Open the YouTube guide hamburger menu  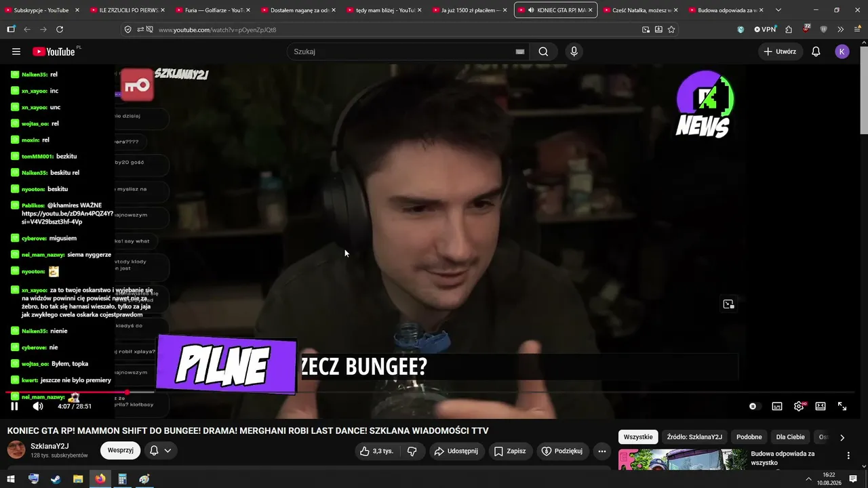(16, 52)
